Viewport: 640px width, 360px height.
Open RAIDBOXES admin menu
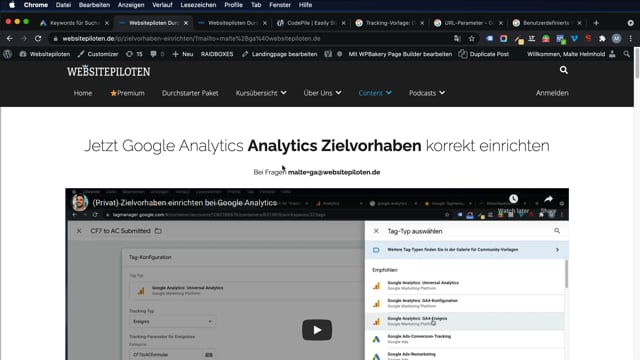(217, 54)
